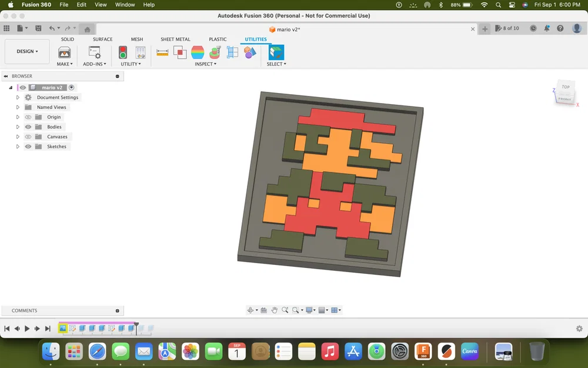Switch to the MESH tab
The width and height of the screenshot is (588, 368).
coord(137,39)
